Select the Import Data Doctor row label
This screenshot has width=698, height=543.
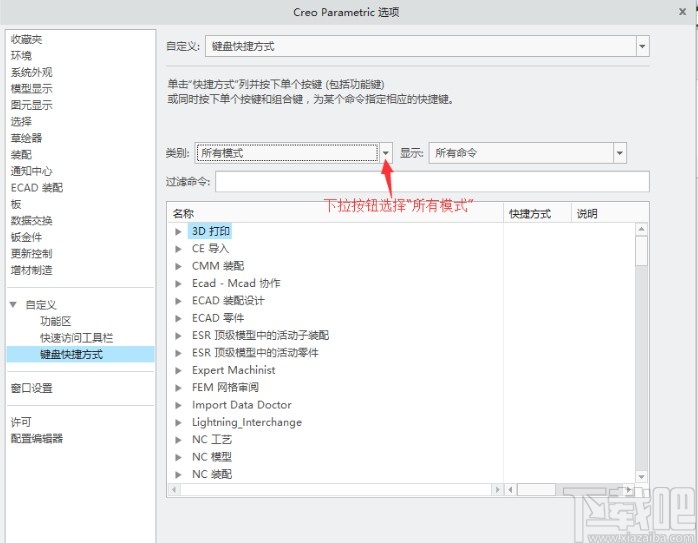pyautogui.click(x=242, y=405)
